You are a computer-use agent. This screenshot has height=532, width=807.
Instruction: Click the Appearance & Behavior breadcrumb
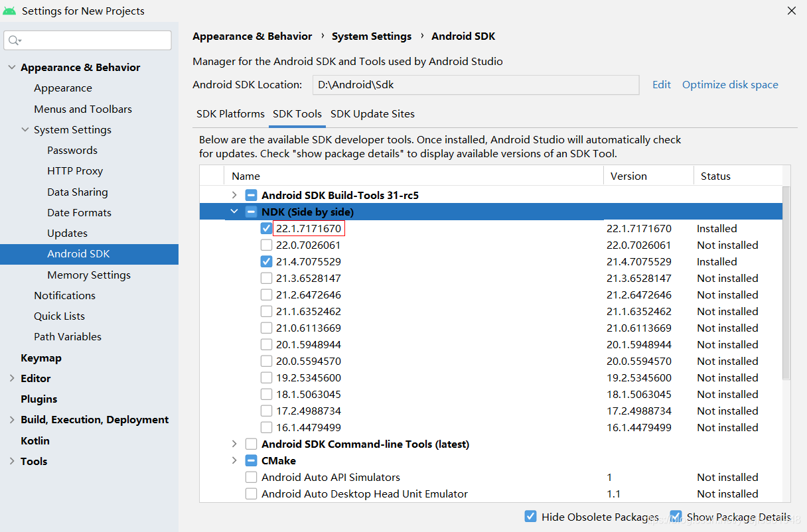pyautogui.click(x=252, y=36)
